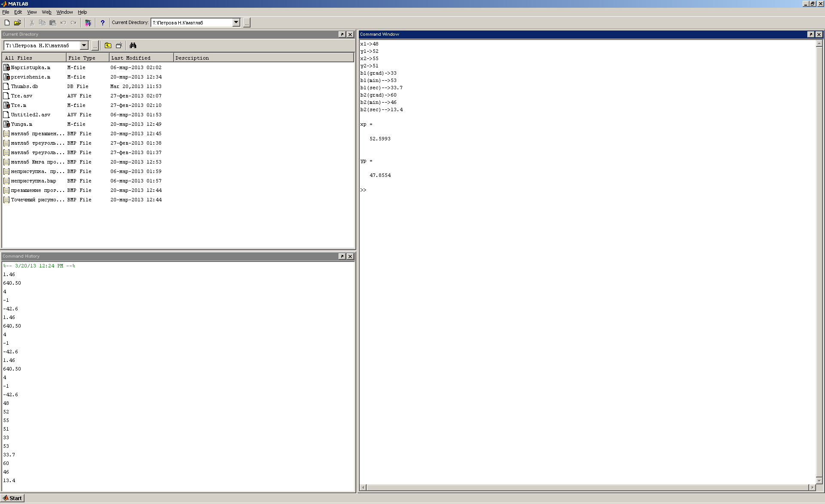Select Yunga.m file icon
The image size is (825, 504).
tap(6, 124)
